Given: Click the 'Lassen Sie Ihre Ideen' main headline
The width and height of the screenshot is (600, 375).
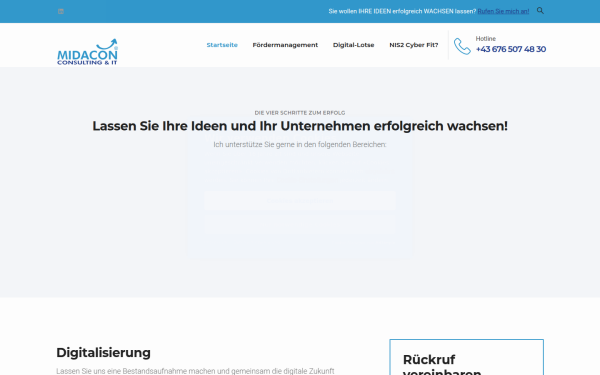Looking at the screenshot, I should (300, 126).
